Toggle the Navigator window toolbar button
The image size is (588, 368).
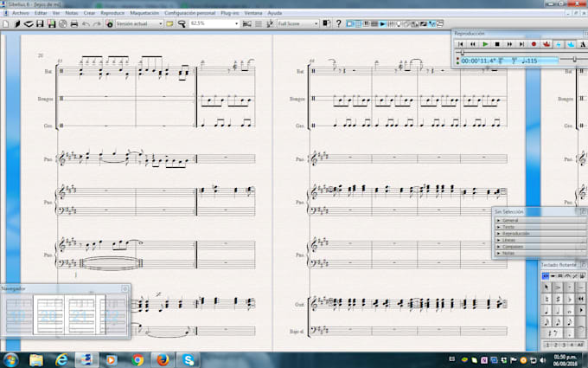coord(349,23)
